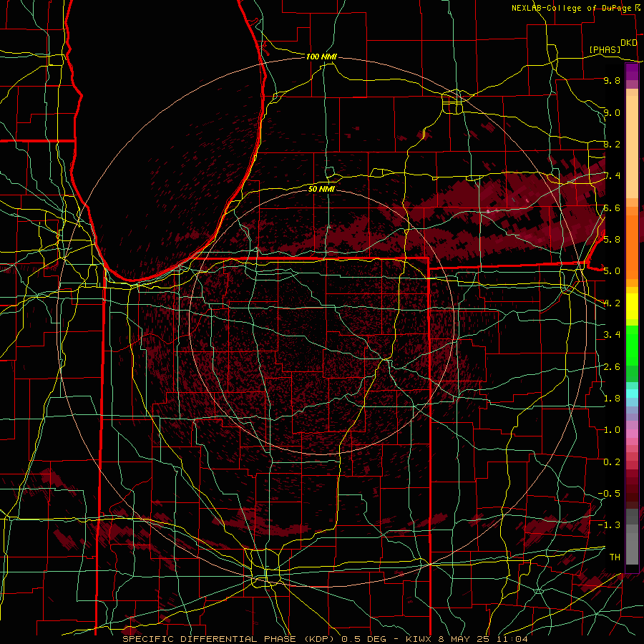Image resolution: width=644 pixels, height=644 pixels.
Task: Pick the cyan color band
Action: (x=632, y=394)
